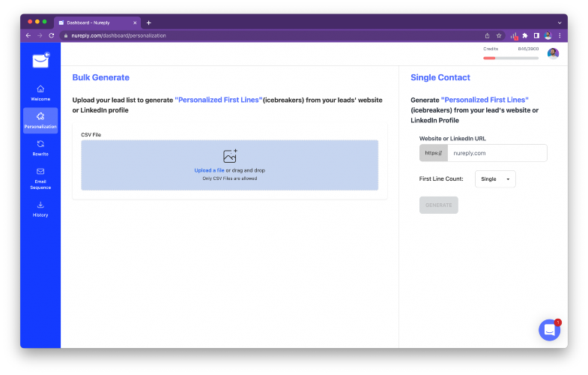Open a new browser tab
588x375 pixels.
click(149, 23)
